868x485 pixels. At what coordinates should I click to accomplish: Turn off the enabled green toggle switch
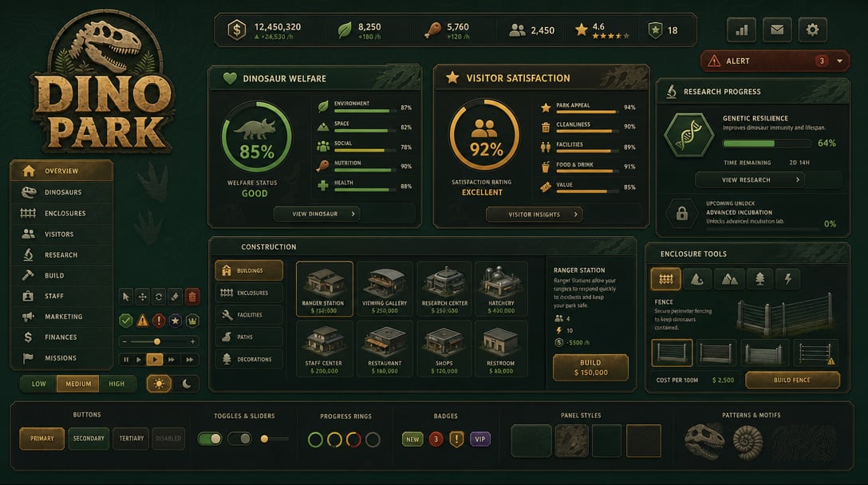coord(210,439)
